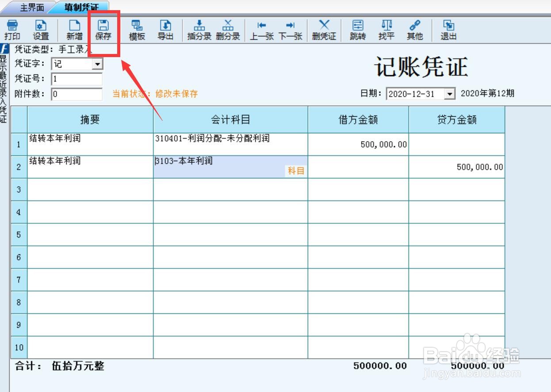Select row number 5 header

pos(19,234)
